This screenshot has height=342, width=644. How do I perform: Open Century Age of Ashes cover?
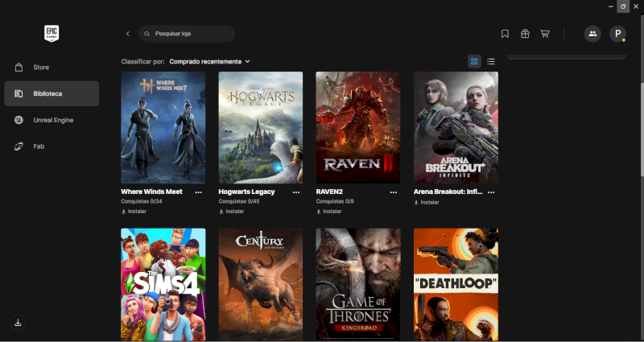click(x=261, y=285)
